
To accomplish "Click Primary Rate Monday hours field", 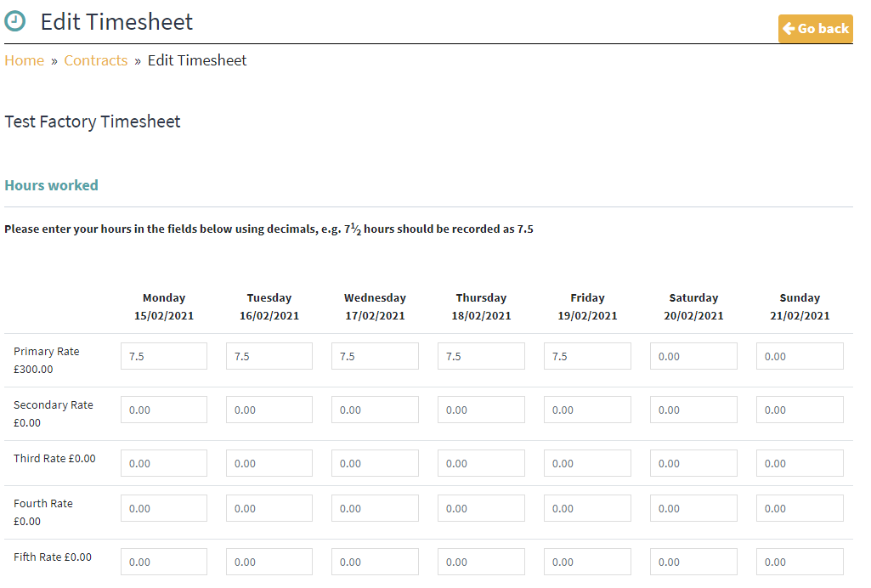I will (x=164, y=356).
